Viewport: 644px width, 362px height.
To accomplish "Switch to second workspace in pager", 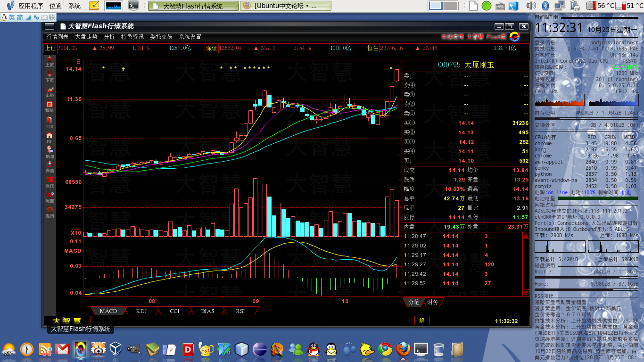I will (x=450, y=6).
